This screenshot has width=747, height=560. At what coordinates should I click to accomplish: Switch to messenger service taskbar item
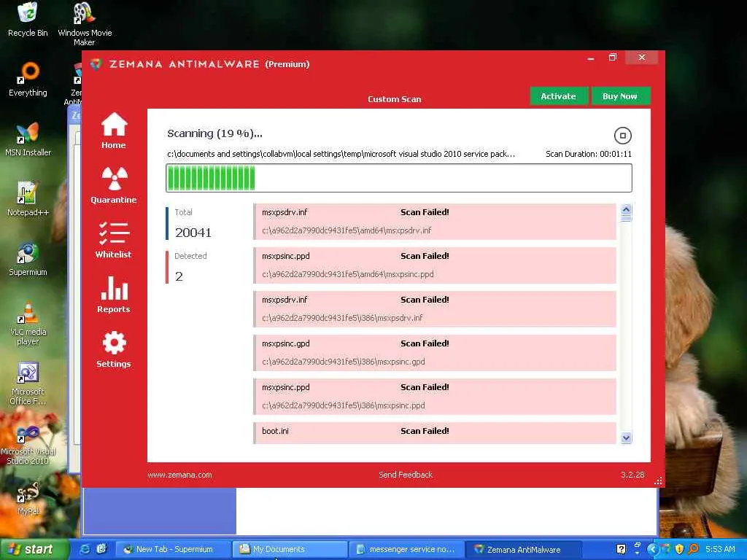point(406,549)
